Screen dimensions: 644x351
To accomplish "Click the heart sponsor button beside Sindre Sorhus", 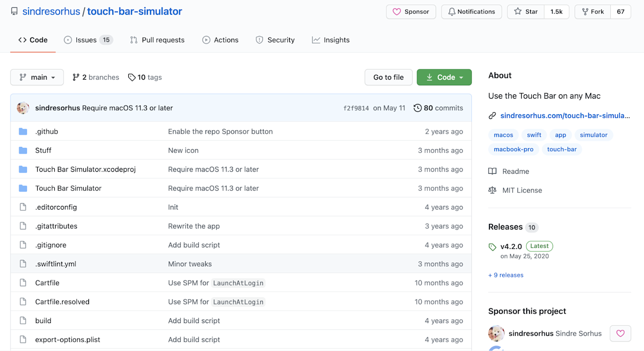I will tap(620, 333).
